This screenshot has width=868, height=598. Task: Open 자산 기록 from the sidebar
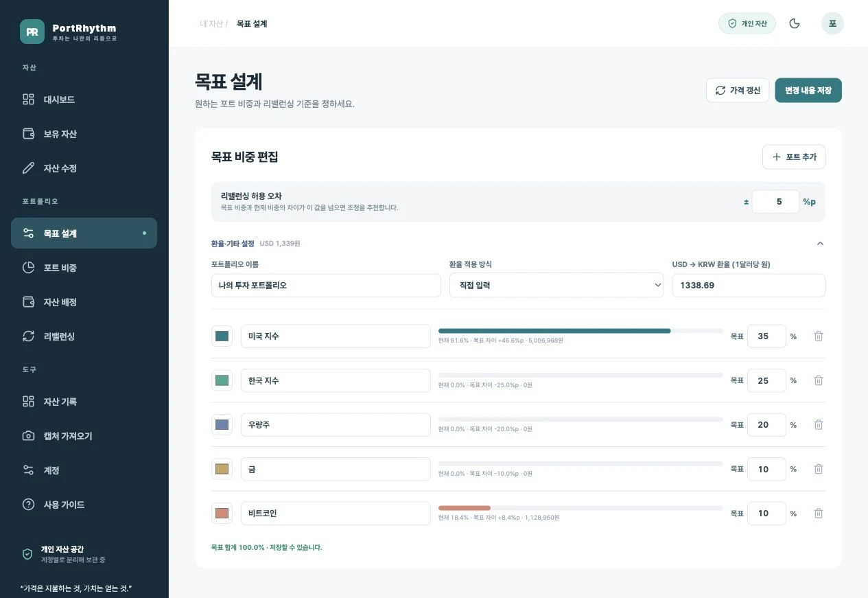[84, 402]
